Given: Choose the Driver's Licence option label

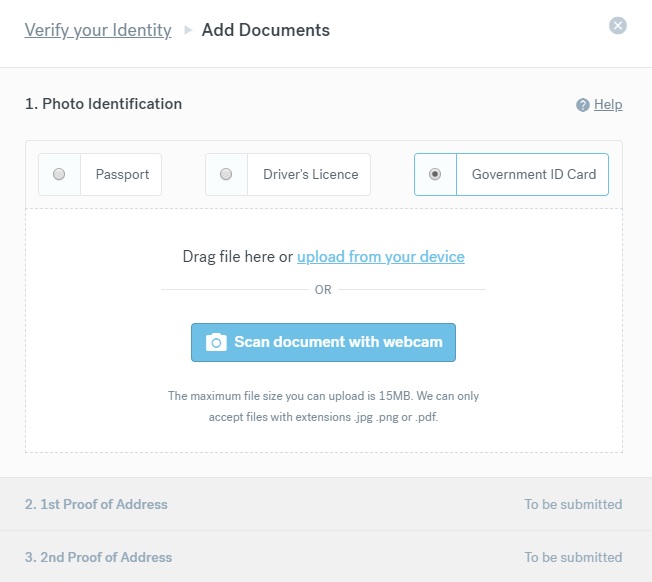Looking at the screenshot, I should 311,174.
